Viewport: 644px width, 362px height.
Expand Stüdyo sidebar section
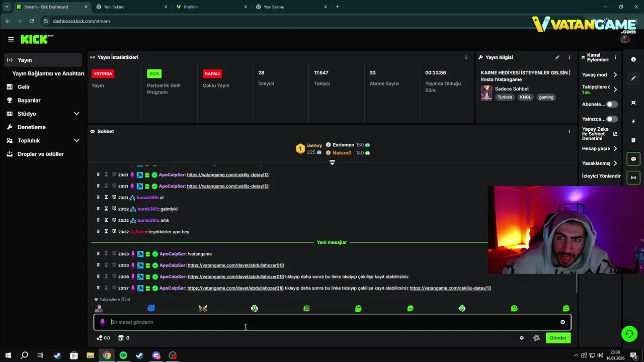coord(76,114)
